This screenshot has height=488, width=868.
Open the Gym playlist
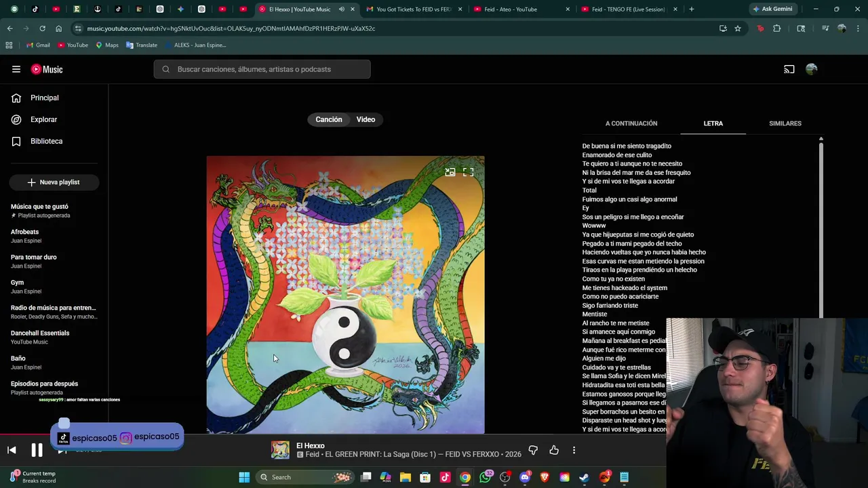coord(54,287)
